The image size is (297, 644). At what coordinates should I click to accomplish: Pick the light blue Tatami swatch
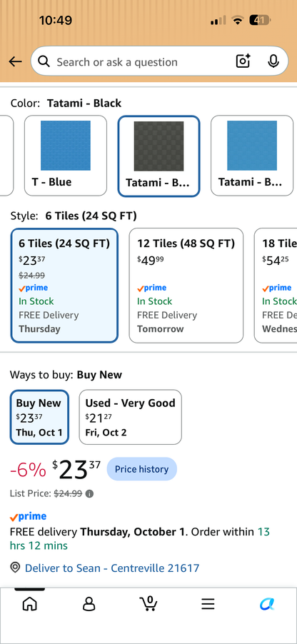pyautogui.click(x=252, y=155)
